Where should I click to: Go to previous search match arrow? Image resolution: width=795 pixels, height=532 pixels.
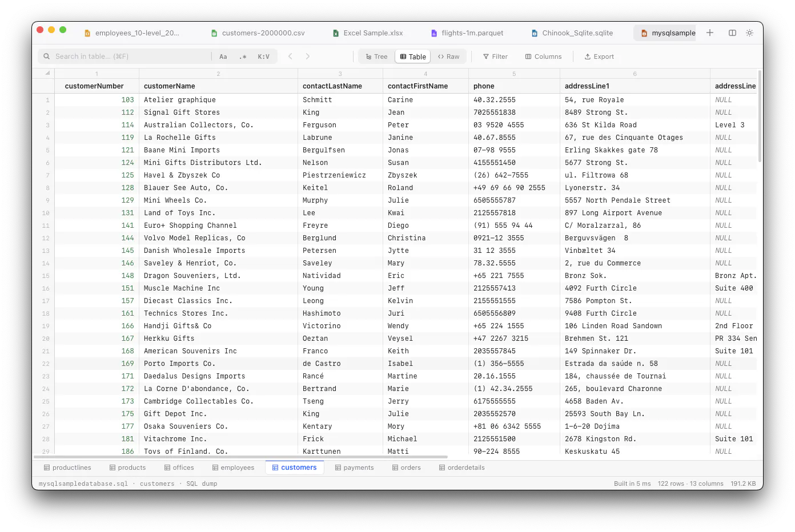coord(290,57)
